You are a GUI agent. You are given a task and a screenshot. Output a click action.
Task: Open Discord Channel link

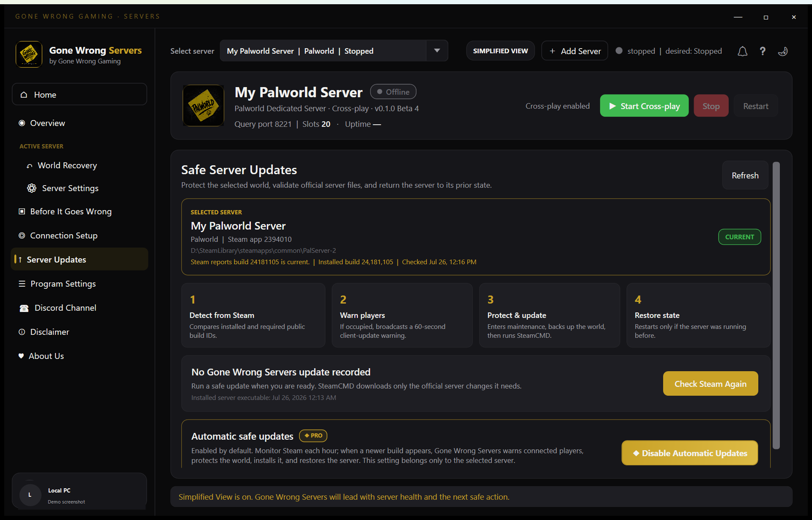click(80, 308)
